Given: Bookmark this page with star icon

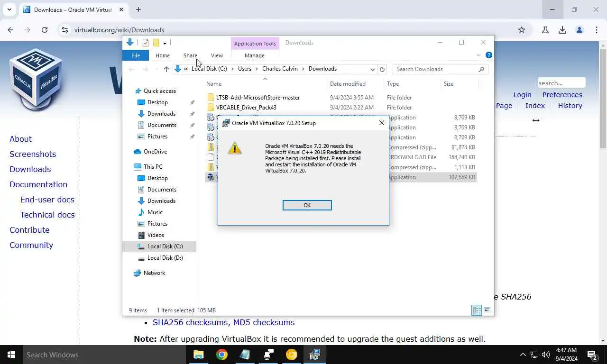Looking at the screenshot, I should [522, 30].
